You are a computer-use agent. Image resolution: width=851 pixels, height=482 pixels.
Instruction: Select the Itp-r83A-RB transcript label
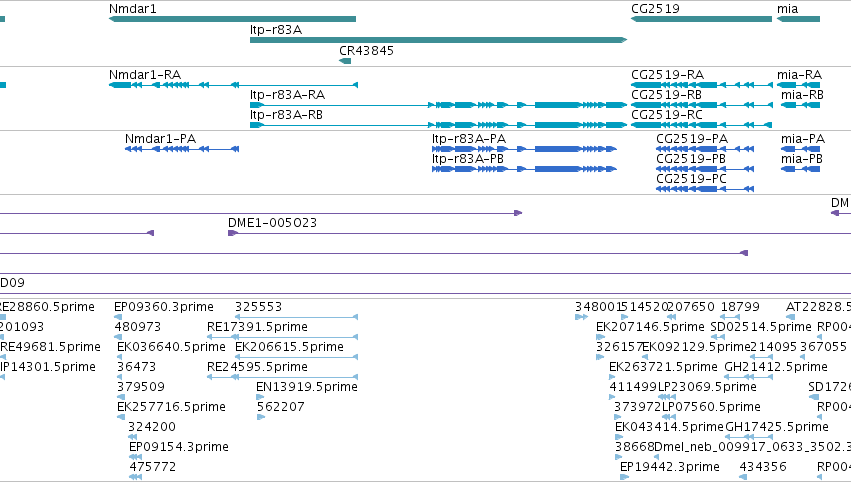287,115
